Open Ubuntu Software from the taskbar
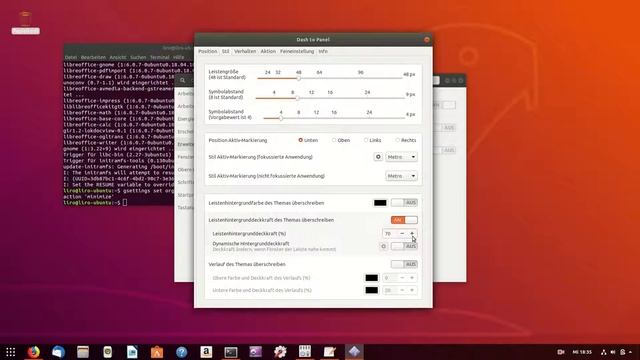 tap(157, 351)
